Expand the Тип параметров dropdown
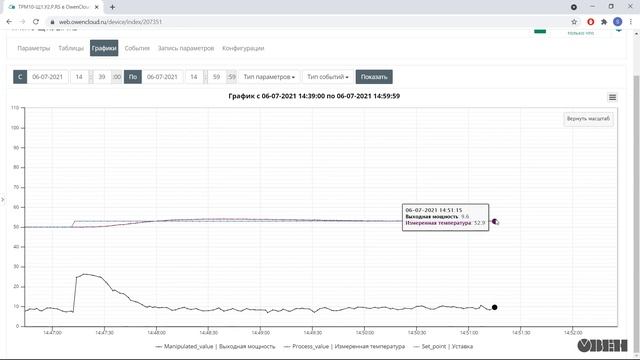The image size is (640, 360). [x=269, y=77]
